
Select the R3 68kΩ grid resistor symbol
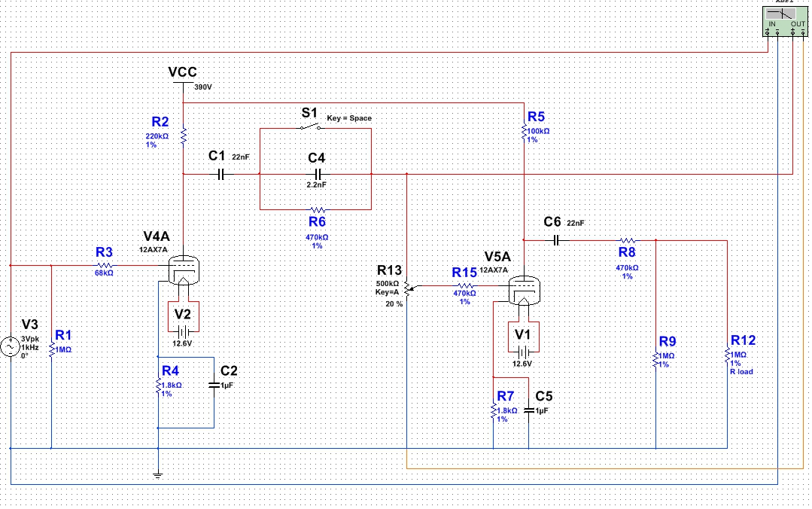(x=105, y=265)
